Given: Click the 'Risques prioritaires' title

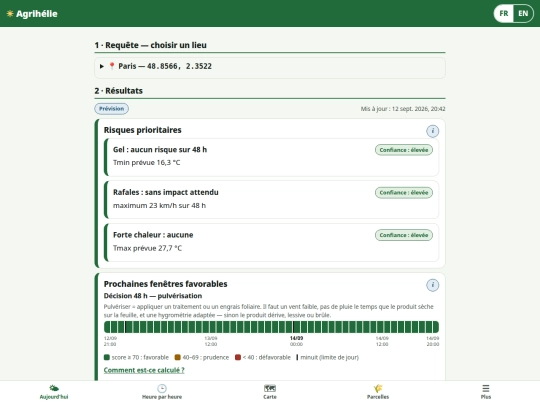Looking at the screenshot, I should (143, 130).
